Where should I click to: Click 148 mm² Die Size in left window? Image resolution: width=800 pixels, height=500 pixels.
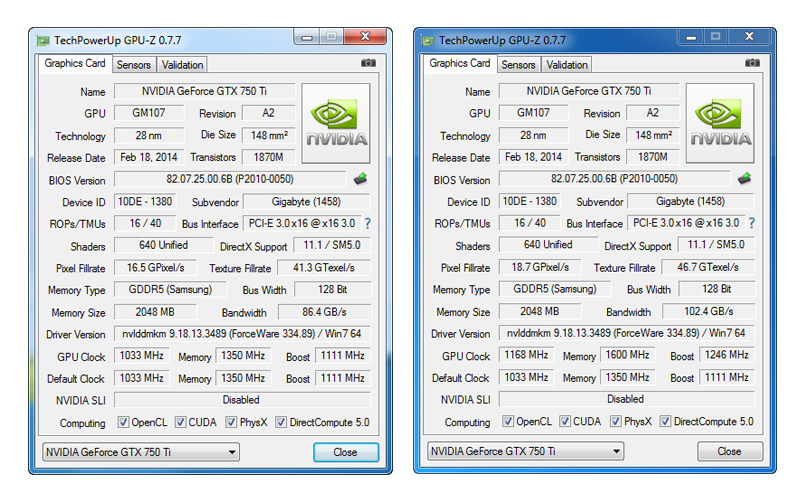(269, 135)
